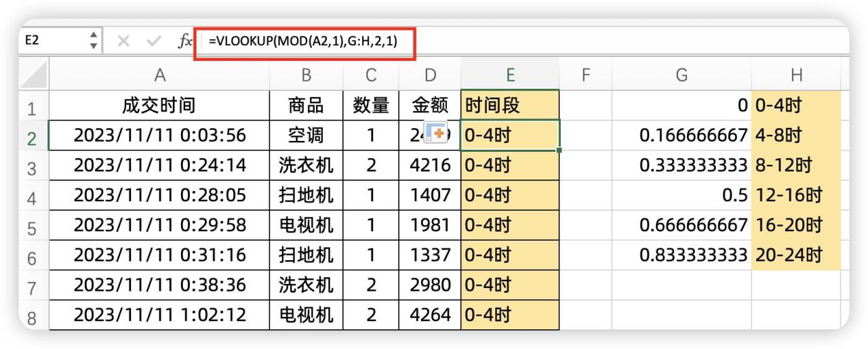Select column A header

[x=160, y=73]
